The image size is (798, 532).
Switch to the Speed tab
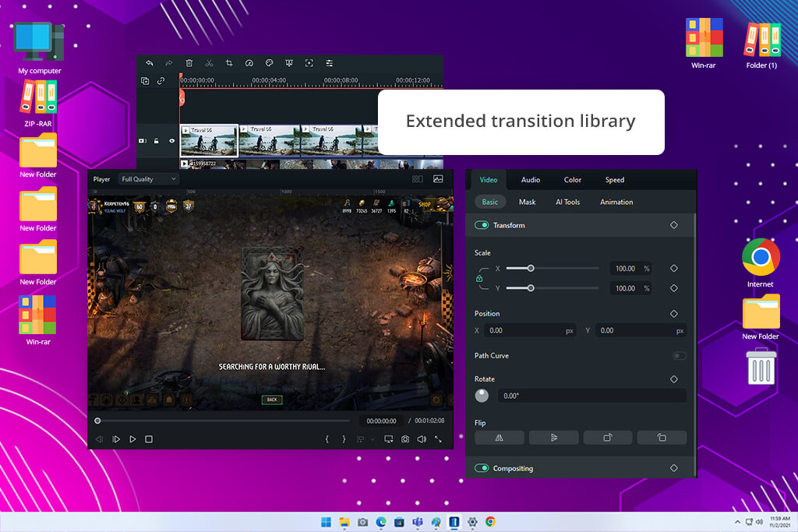[614, 179]
